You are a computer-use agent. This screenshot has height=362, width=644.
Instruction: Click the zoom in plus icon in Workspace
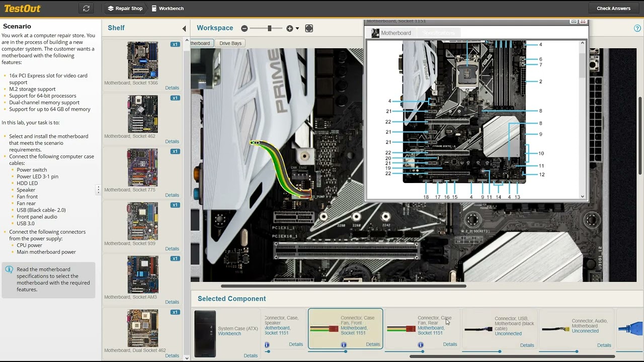(x=289, y=29)
